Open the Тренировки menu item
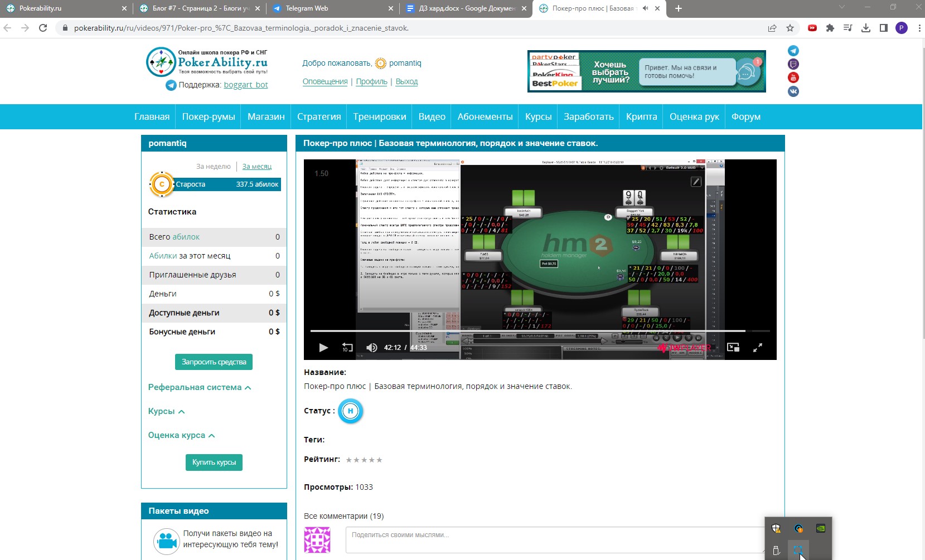 [x=380, y=117]
